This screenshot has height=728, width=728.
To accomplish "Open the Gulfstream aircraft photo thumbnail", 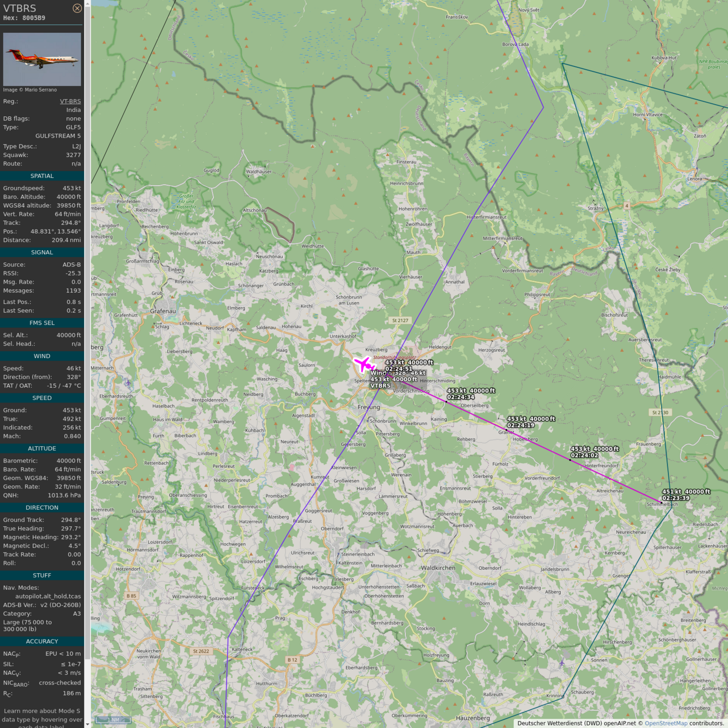I will click(42, 59).
